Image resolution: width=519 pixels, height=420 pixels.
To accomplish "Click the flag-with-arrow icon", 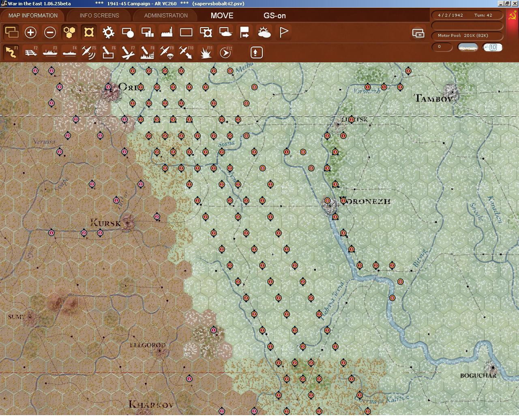I will tap(244, 32).
